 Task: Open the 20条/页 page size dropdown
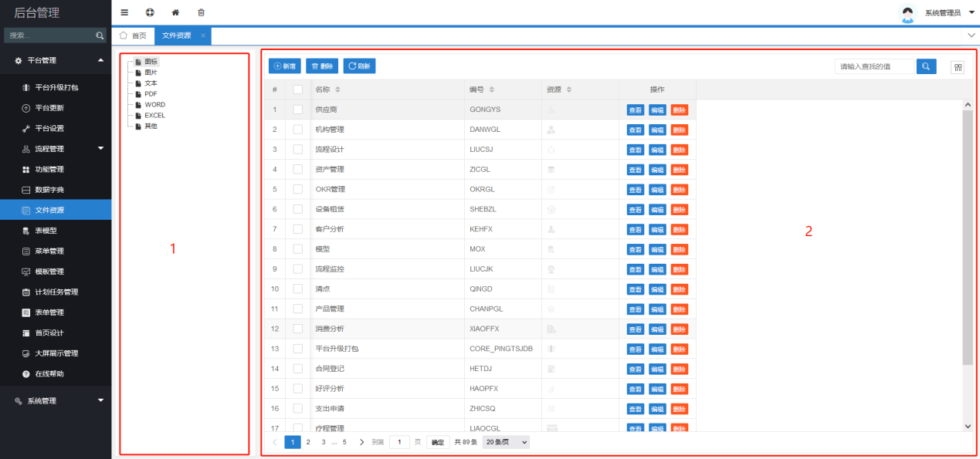(x=507, y=442)
